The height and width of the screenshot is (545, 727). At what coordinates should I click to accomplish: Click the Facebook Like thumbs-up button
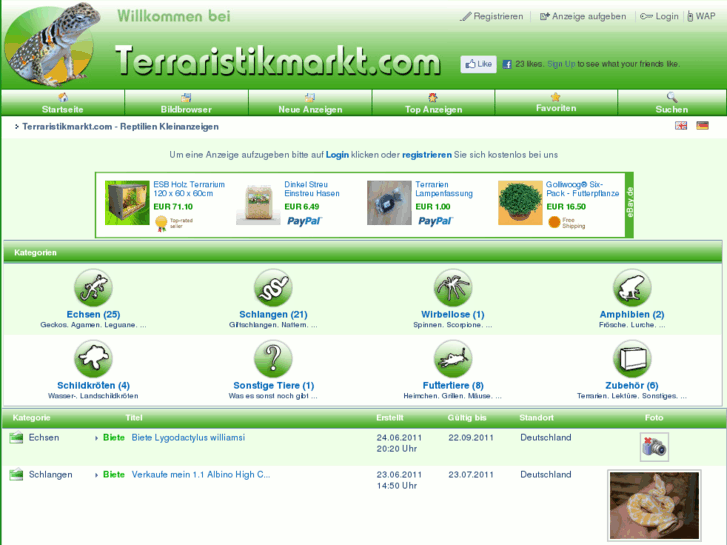click(x=478, y=64)
